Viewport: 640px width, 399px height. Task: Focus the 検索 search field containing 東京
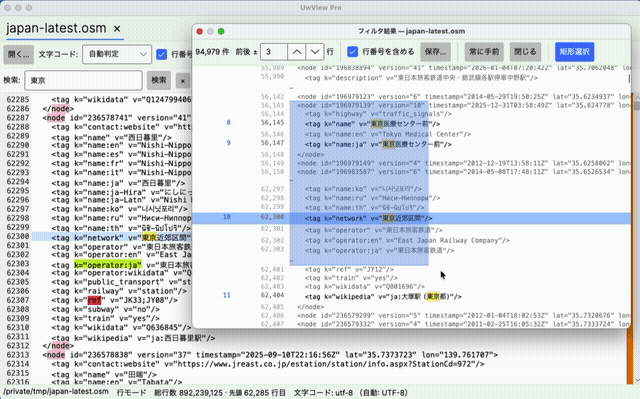[83, 80]
